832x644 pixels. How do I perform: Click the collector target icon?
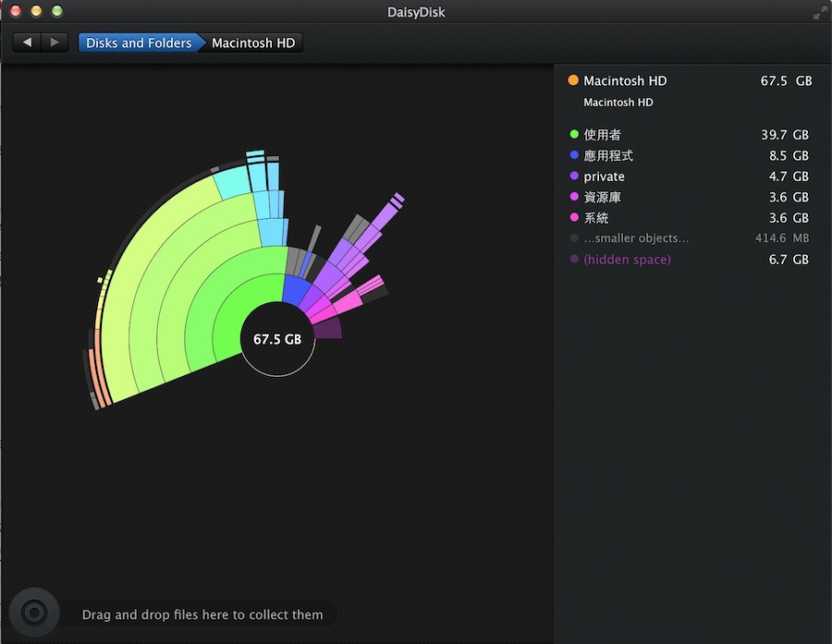(x=33, y=613)
